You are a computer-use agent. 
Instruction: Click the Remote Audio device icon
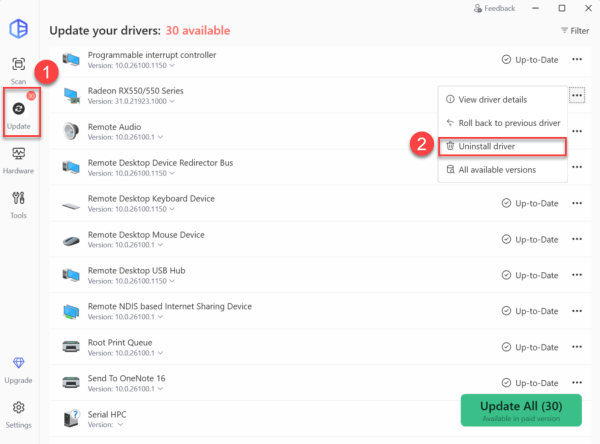71,131
